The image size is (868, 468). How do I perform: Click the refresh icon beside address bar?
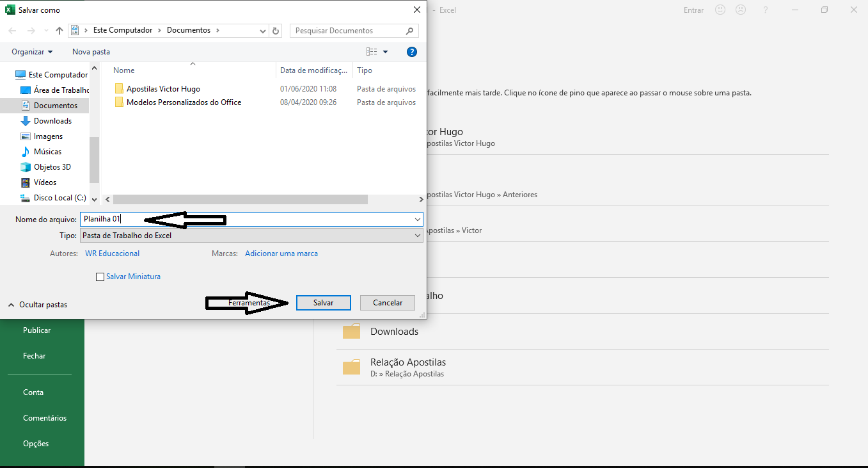point(276,31)
